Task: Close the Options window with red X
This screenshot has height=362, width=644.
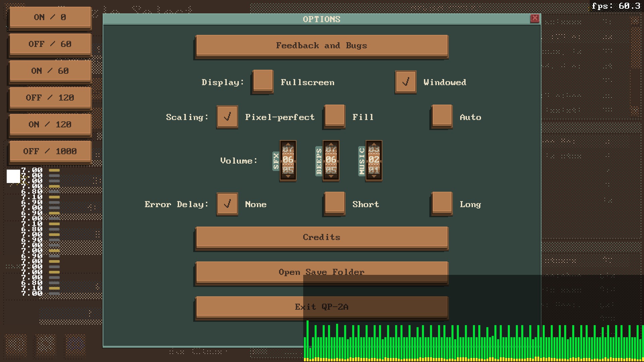Action: pyautogui.click(x=535, y=18)
